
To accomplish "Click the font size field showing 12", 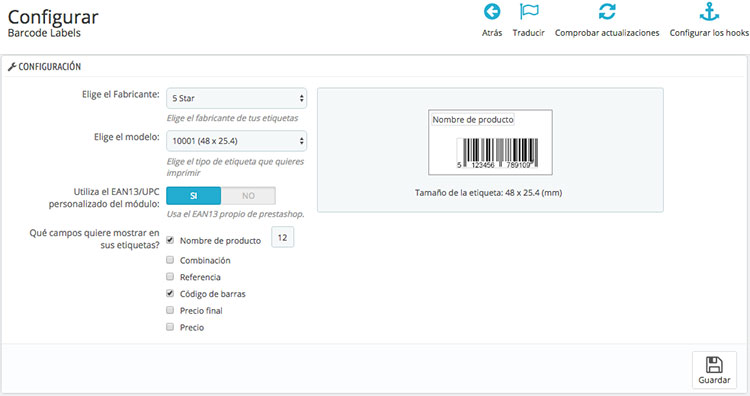I will point(283,237).
